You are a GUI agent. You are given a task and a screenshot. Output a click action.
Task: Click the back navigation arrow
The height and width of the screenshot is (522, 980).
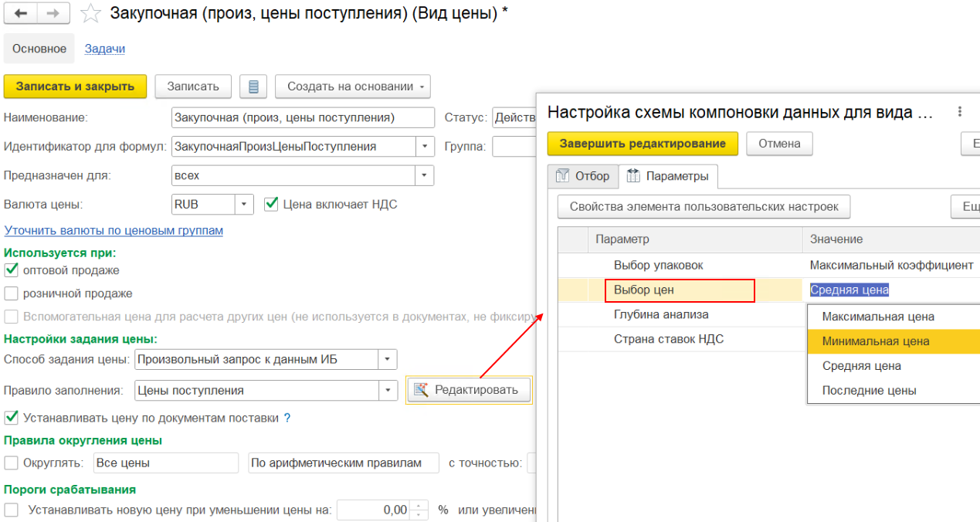coord(21,13)
